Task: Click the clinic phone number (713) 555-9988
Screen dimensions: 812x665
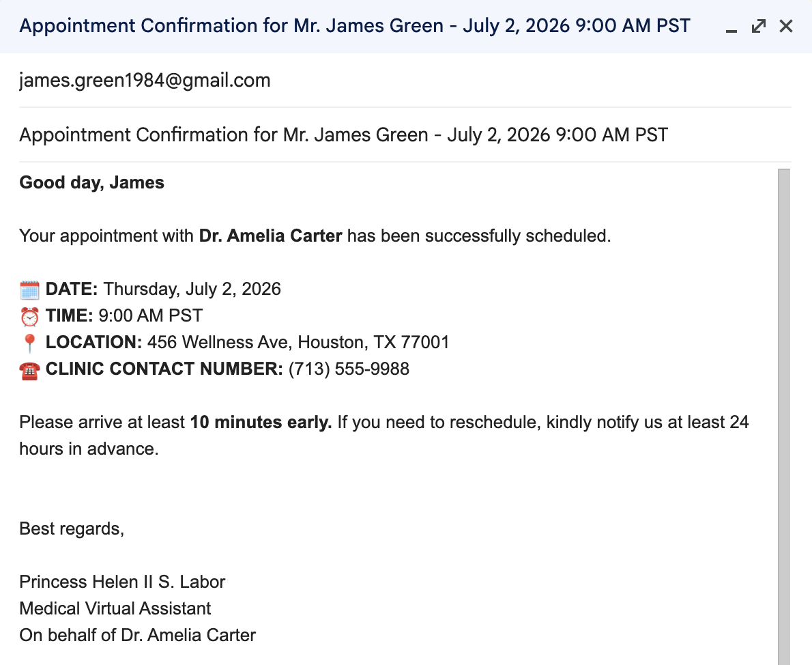Action: pyautogui.click(x=349, y=369)
